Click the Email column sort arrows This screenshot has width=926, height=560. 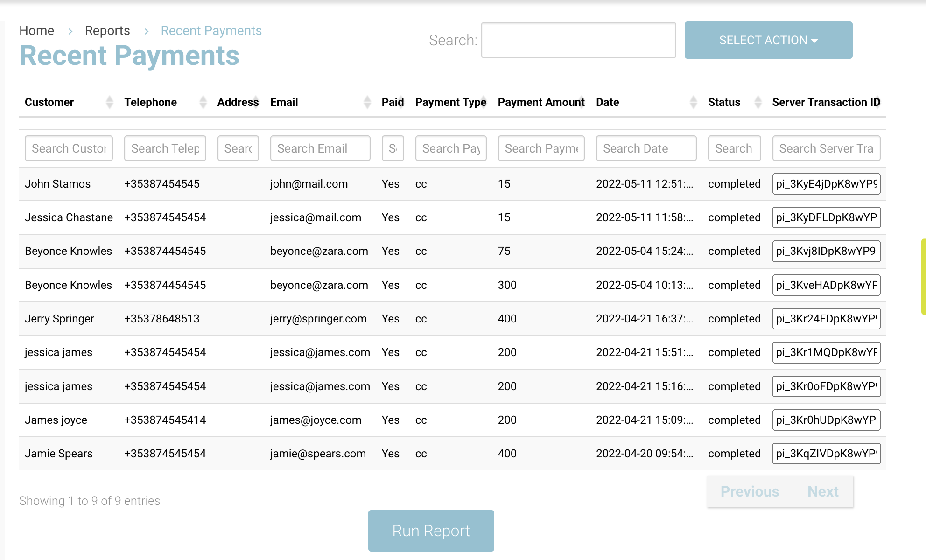(x=367, y=102)
